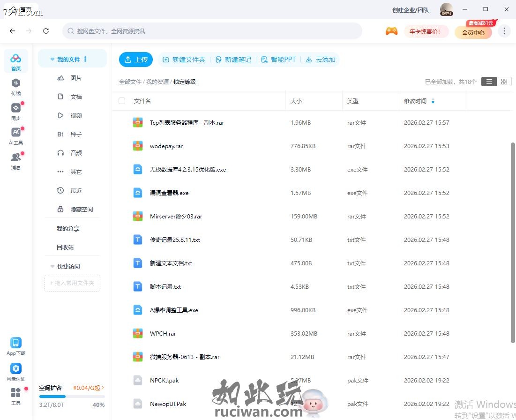Viewport: 516px width, 420px height.
Task: Open 我的分享 section
Action: [68, 228]
